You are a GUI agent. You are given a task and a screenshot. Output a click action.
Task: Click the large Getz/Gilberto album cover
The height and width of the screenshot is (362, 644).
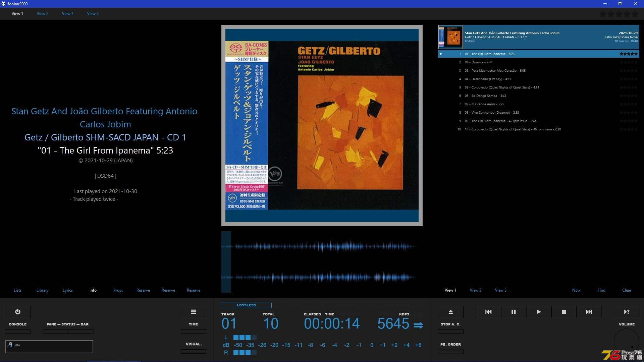(x=322, y=125)
